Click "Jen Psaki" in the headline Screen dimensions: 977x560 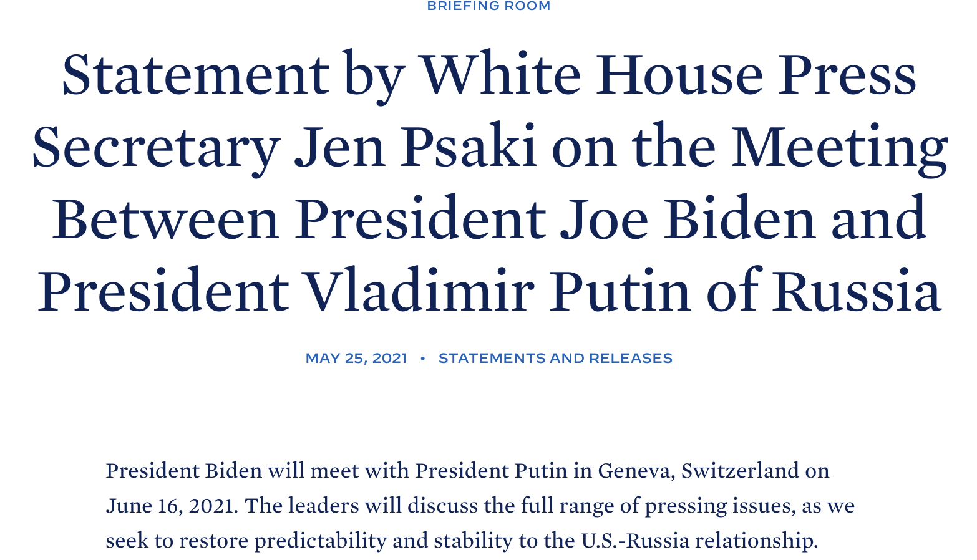pyautogui.click(x=416, y=147)
